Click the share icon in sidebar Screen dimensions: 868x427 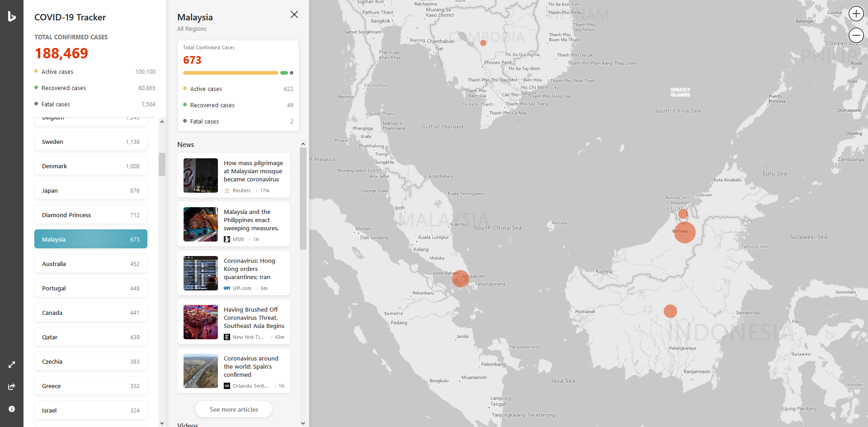(x=12, y=387)
